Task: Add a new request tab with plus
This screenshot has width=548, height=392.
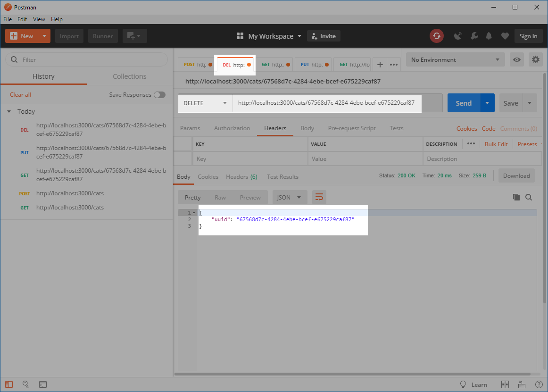Action: (x=380, y=65)
